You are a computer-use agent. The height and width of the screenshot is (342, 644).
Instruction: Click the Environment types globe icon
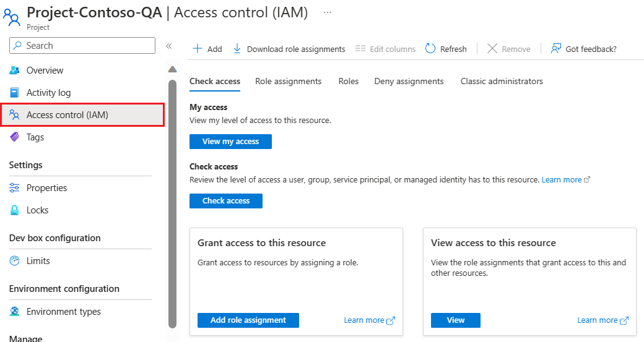pyautogui.click(x=14, y=312)
